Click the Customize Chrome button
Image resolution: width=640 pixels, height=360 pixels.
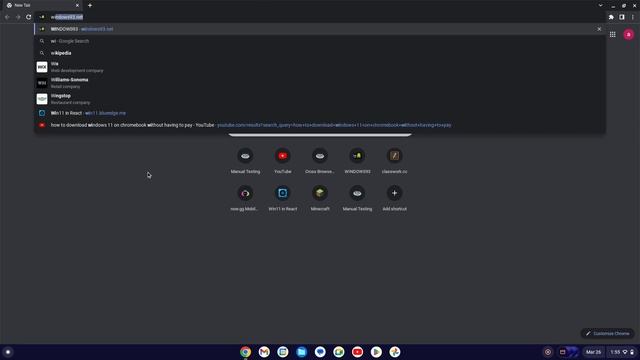pyautogui.click(x=607, y=333)
